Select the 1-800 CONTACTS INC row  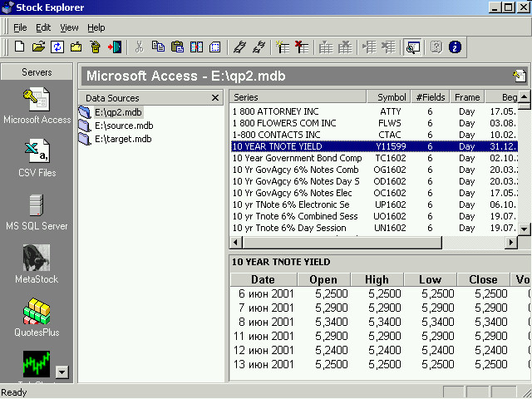(374, 135)
